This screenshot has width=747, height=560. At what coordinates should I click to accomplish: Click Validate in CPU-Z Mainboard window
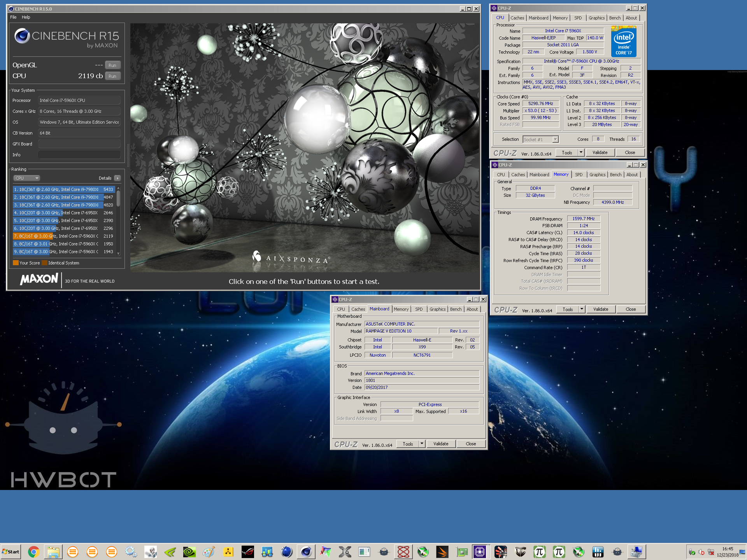[441, 444]
